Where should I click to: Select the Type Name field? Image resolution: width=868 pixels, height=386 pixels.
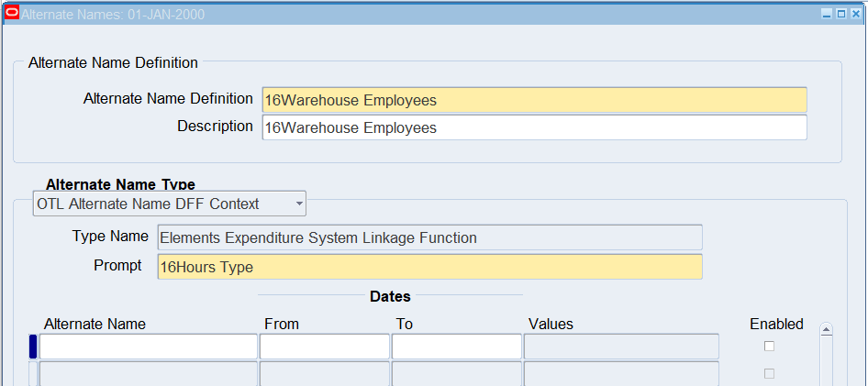click(x=429, y=237)
